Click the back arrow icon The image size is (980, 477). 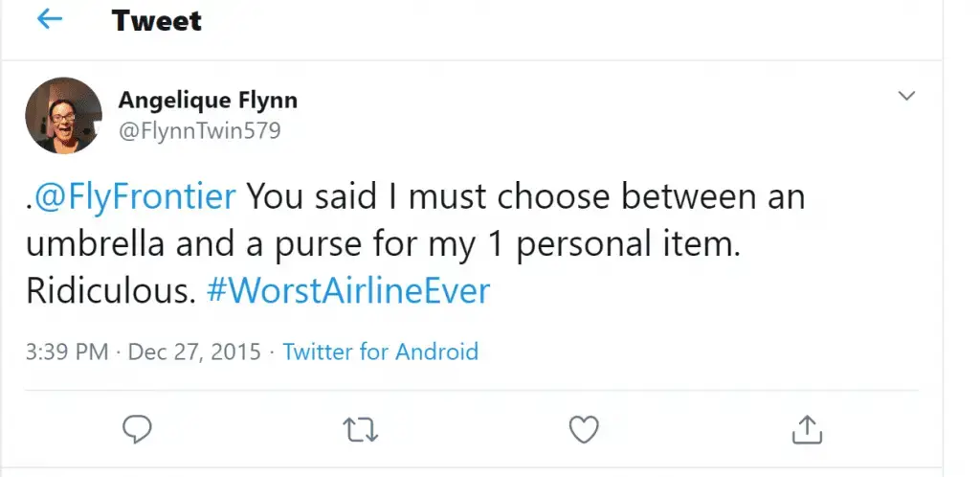coord(50,20)
